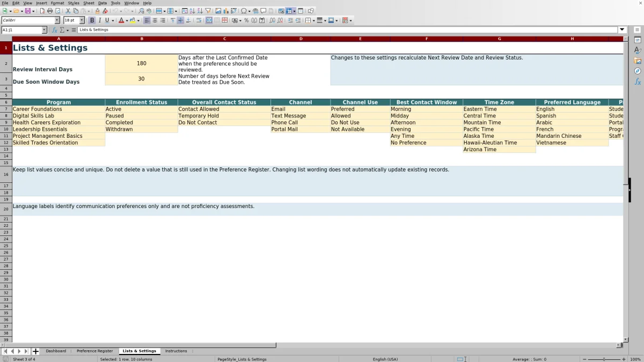Open Find & Replace icon
644x362 pixels.
click(x=141, y=11)
